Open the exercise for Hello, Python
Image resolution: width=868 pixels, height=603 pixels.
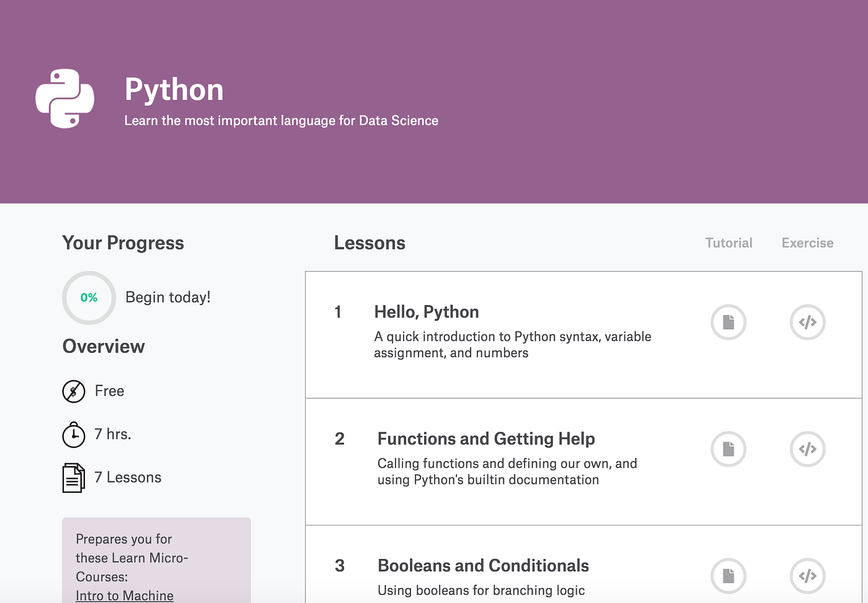point(807,322)
